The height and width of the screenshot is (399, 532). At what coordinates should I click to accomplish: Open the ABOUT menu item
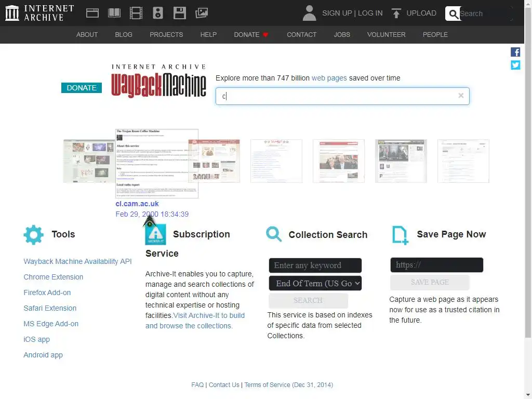[x=87, y=35]
